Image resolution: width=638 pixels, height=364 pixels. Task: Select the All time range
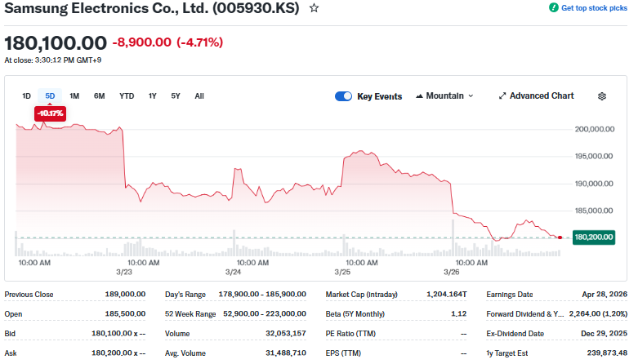point(199,96)
